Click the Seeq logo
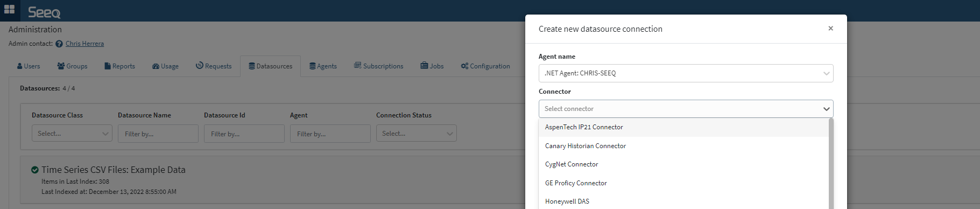Screen dimensions: 980x209 pyautogui.click(x=44, y=12)
